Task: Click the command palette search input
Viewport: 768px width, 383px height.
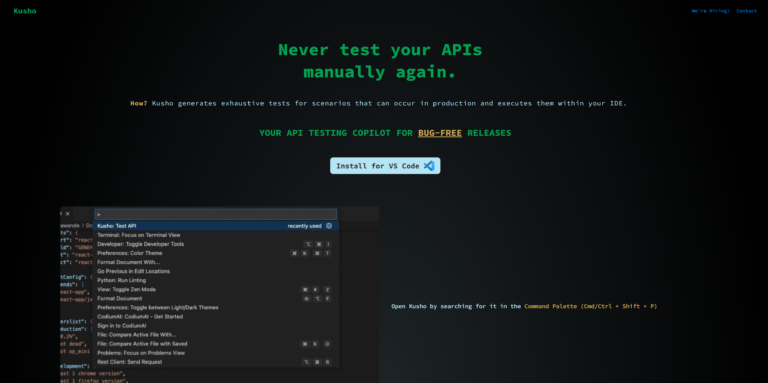Action: [x=216, y=214]
